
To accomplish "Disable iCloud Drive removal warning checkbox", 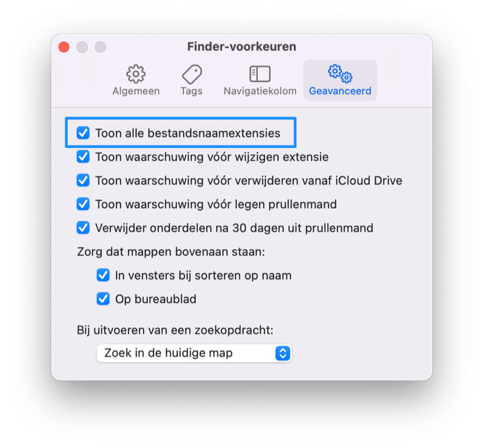I will coord(83,181).
